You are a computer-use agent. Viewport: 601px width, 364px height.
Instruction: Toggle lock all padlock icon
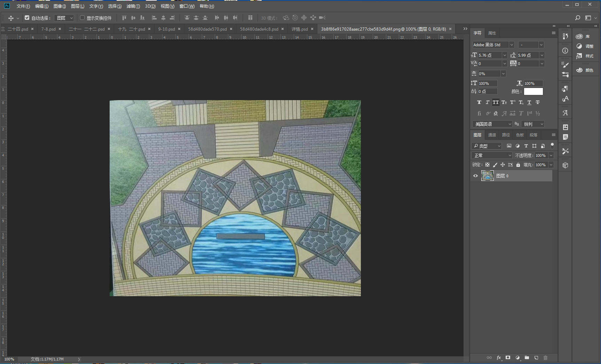[x=518, y=165]
